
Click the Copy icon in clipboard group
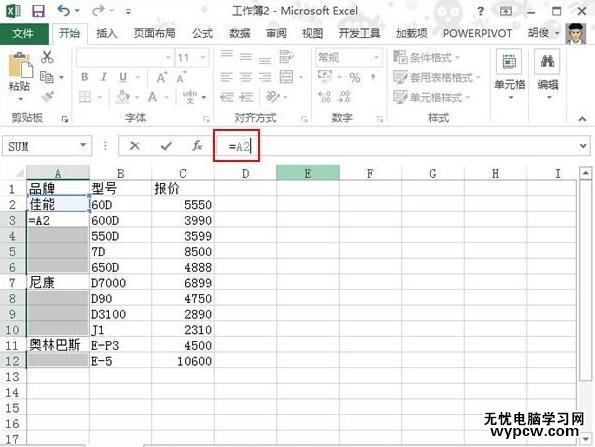point(47,77)
